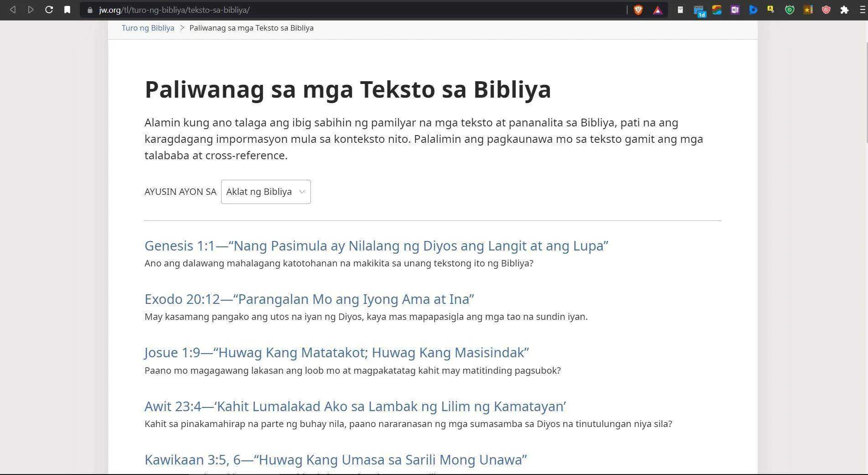Click the vertical page scrollbar thumb
868x475 pixels.
[x=866, y=94]
